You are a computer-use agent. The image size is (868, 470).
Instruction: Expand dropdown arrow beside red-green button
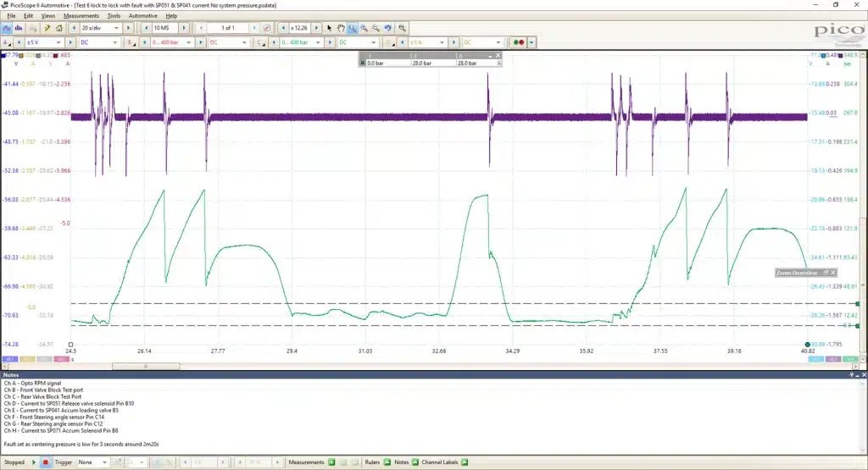[x=531, y=42]
